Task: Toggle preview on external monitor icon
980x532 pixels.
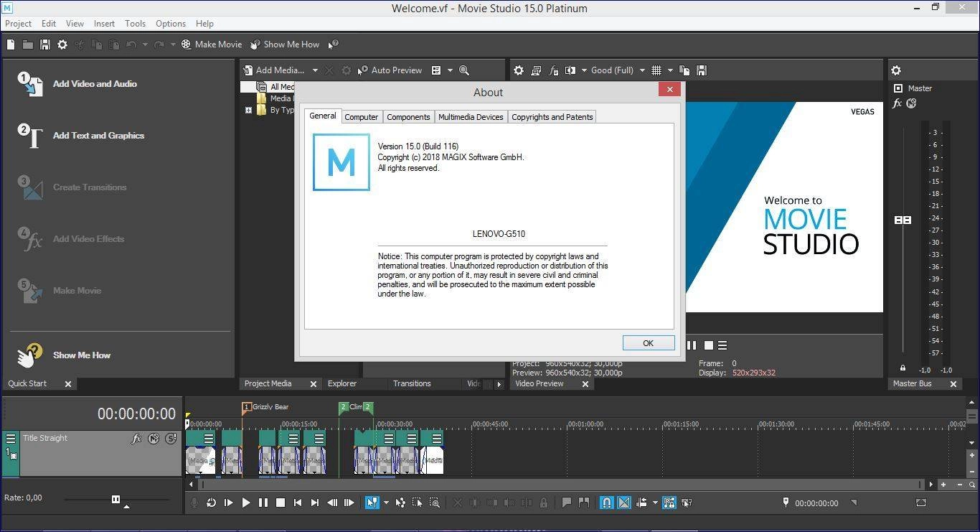Action: 536,70
